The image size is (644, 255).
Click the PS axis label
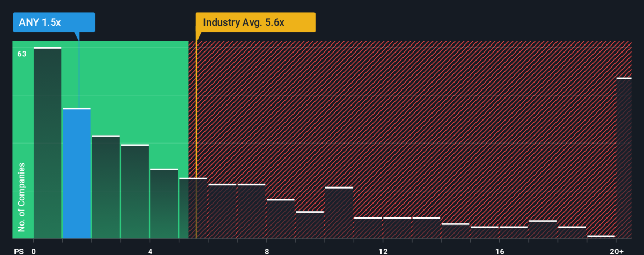18,251
